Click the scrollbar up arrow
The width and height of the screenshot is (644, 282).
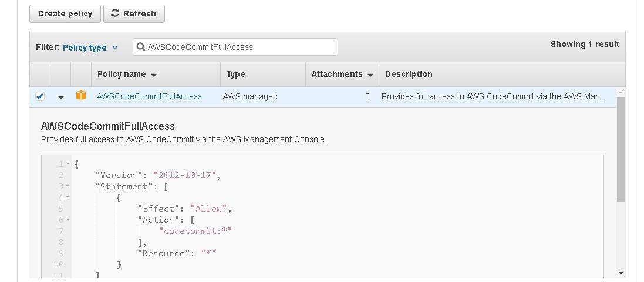pos(621,92)
